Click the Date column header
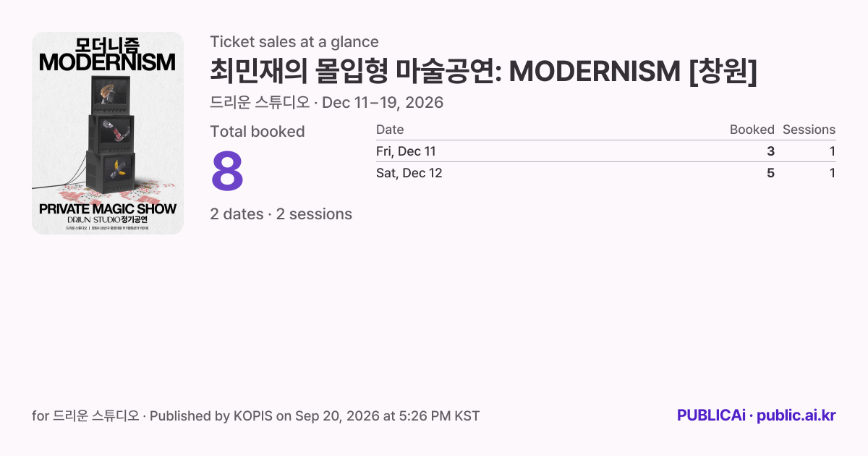This screenshot has width=868, height=456. coord(390,130)
